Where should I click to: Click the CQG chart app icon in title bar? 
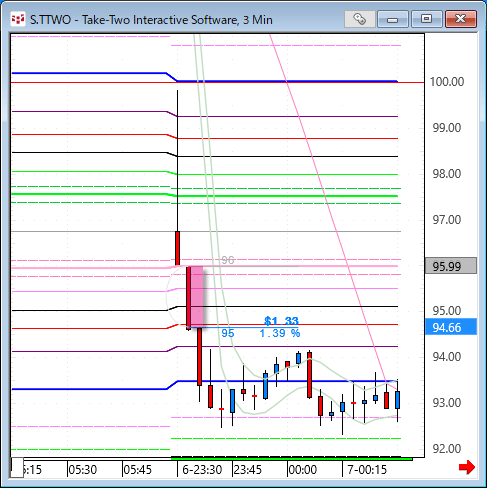[x=18, y=20]
